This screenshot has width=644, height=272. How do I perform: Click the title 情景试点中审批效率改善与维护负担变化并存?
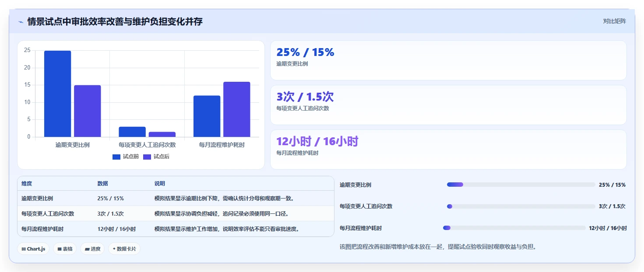[x=115, y=21]
